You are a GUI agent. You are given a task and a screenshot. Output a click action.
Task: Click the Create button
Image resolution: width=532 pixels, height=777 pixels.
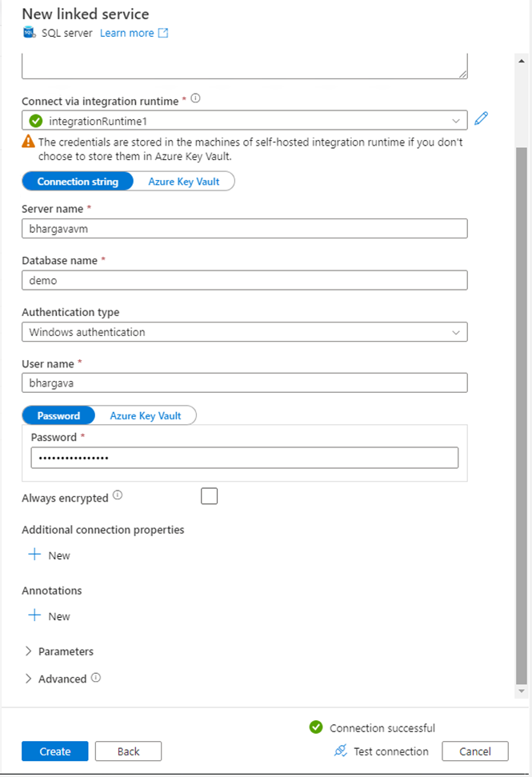pos(54,751)
